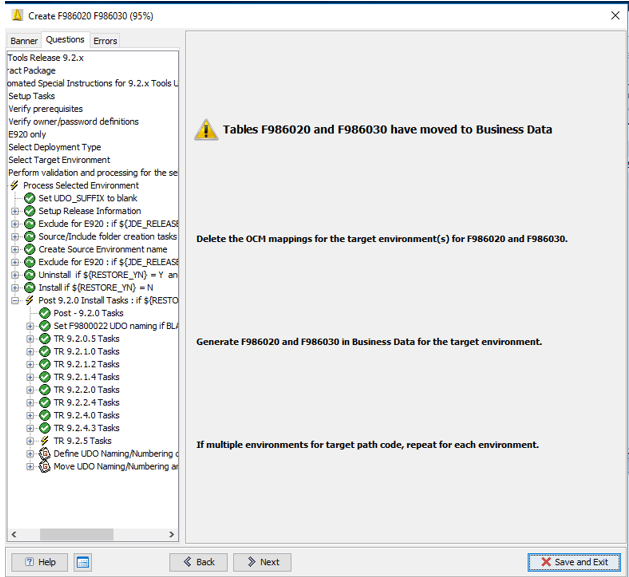The height and width of the screenshot is (577, 629).
Task: Click the gear icon of Define UDO Naming/Numbering
Action: (x=45, y=453)
